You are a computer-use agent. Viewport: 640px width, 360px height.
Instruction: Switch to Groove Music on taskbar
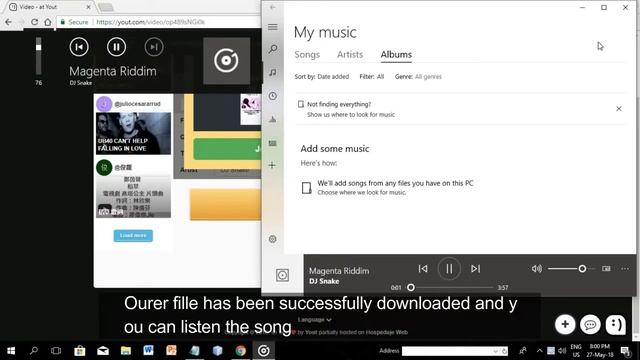[x=264, y=351]
